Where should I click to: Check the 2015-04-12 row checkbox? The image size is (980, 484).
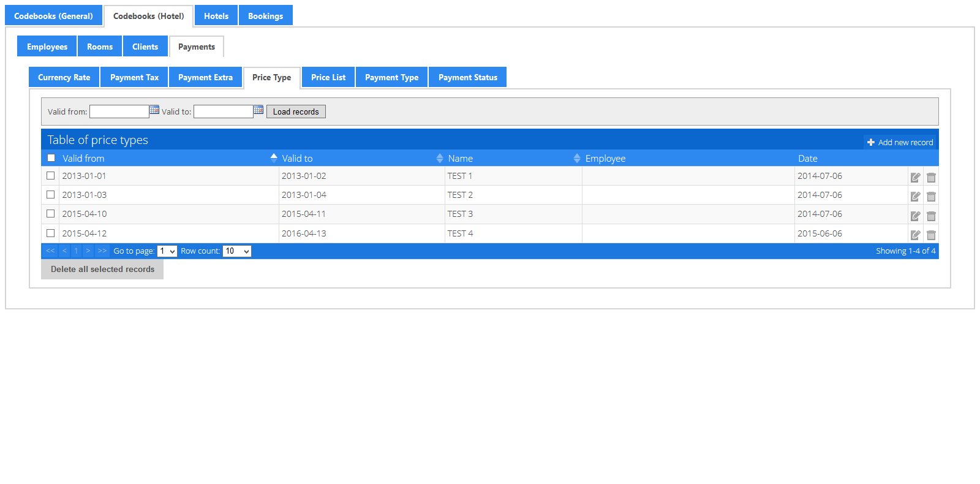[51, 233]
